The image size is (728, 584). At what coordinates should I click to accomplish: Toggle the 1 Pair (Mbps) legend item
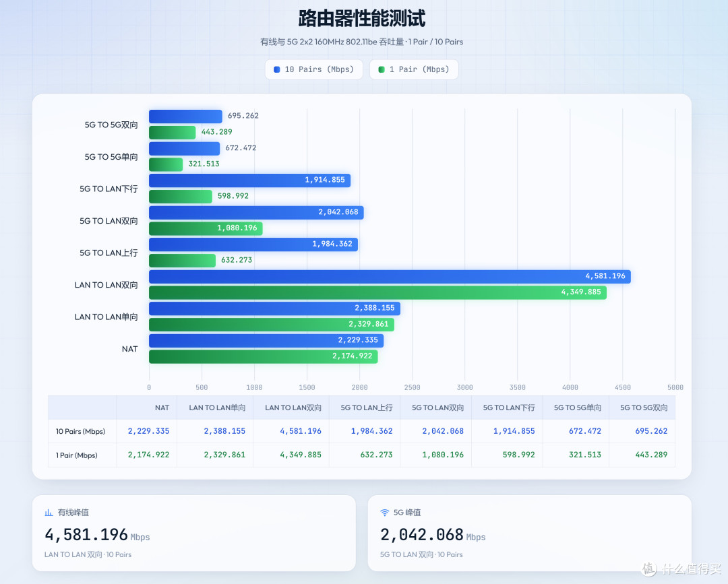(x=414, y=69)
